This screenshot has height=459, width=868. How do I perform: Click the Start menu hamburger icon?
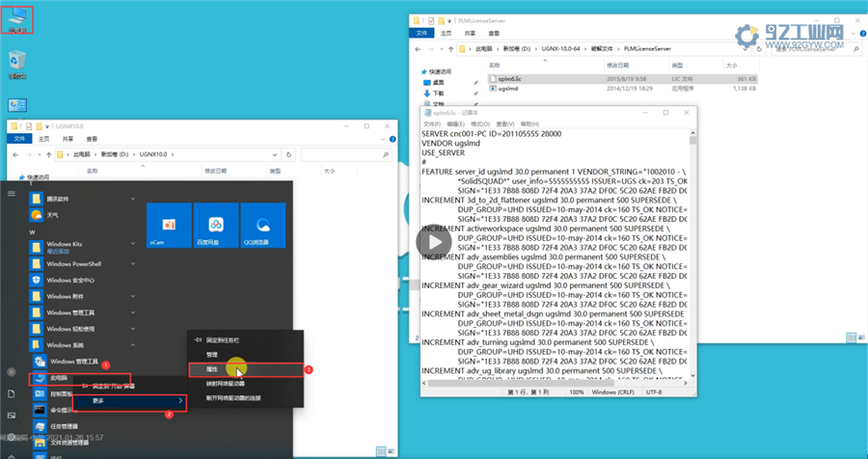(11, 193)
